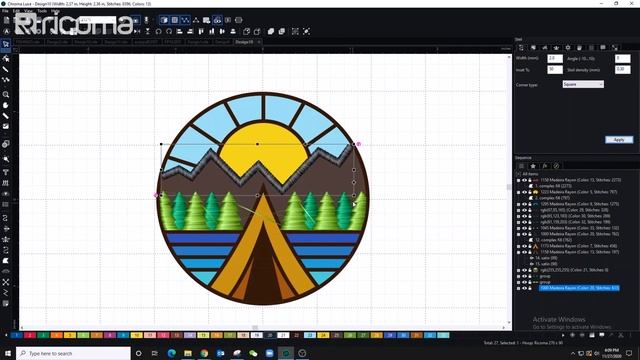640x360 pixels.
Task: Toggle the zigzag stitch-points view icon
Action: [185, 20]
